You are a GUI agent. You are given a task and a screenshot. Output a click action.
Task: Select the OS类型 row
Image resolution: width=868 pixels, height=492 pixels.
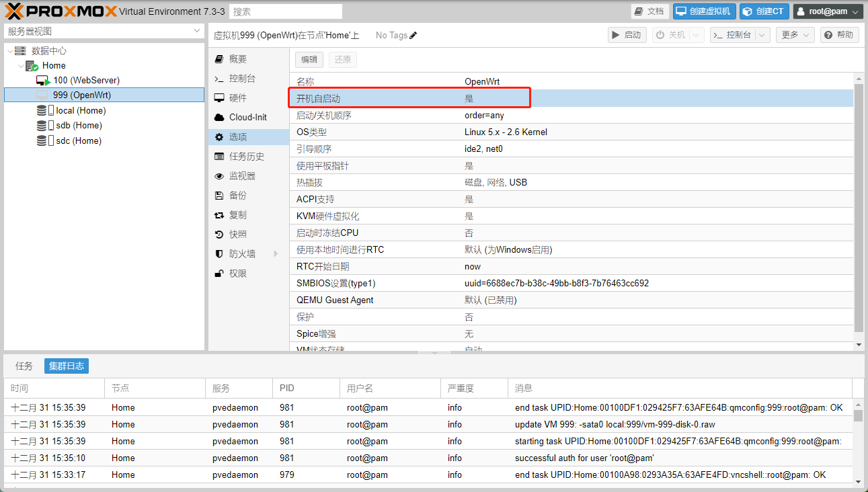(573, 132)
